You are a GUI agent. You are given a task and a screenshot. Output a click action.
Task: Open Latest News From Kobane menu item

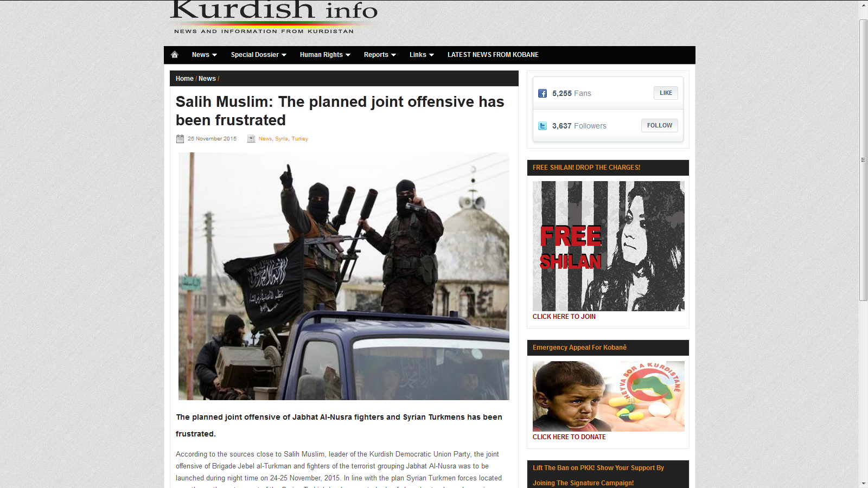[x=493, y=55]
